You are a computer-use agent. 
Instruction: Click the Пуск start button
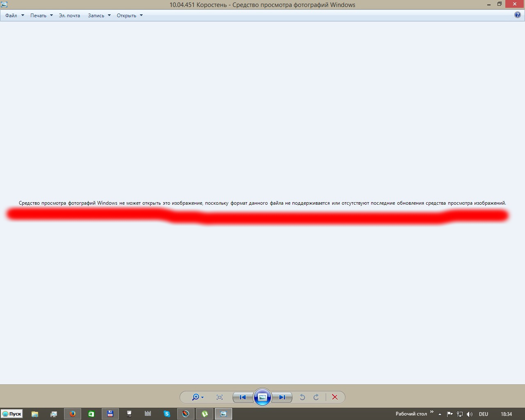coord(11,414)
